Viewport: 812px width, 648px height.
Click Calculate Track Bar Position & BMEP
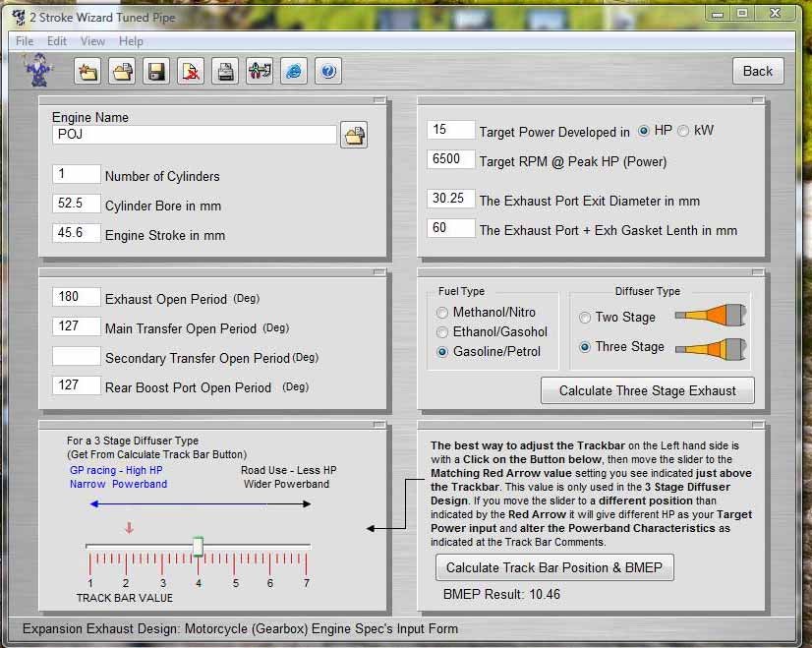click(553, 567)
